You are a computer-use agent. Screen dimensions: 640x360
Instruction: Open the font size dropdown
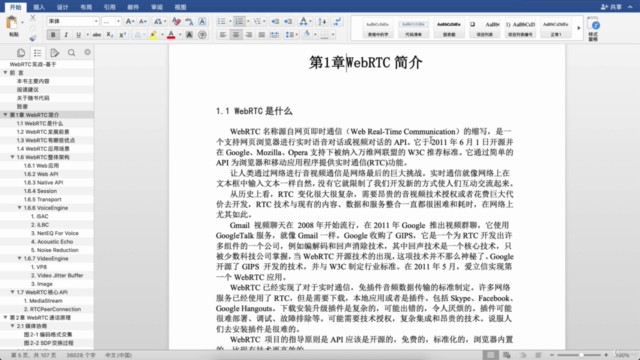(118, 21)
